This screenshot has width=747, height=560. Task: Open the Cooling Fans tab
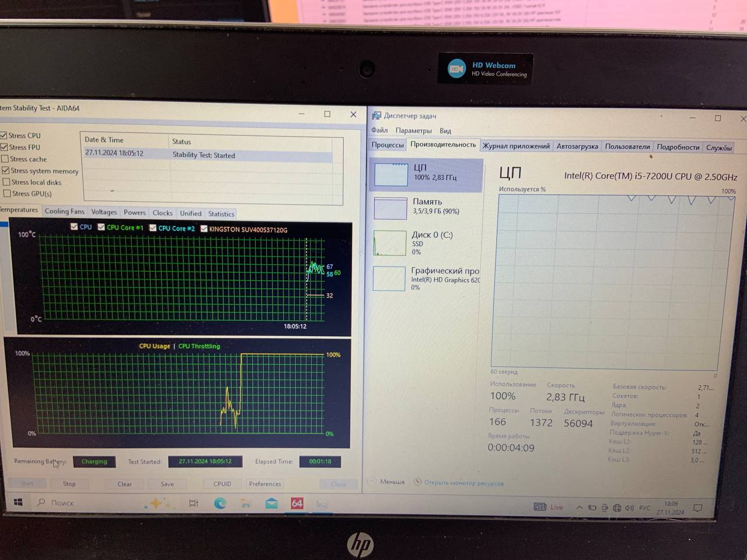64,211
